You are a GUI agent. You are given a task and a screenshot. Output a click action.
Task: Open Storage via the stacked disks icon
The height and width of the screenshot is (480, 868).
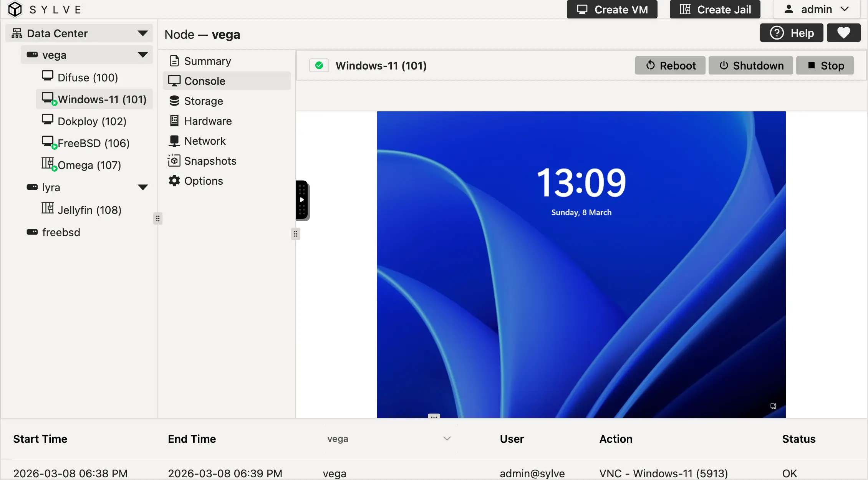pos(175,101)
